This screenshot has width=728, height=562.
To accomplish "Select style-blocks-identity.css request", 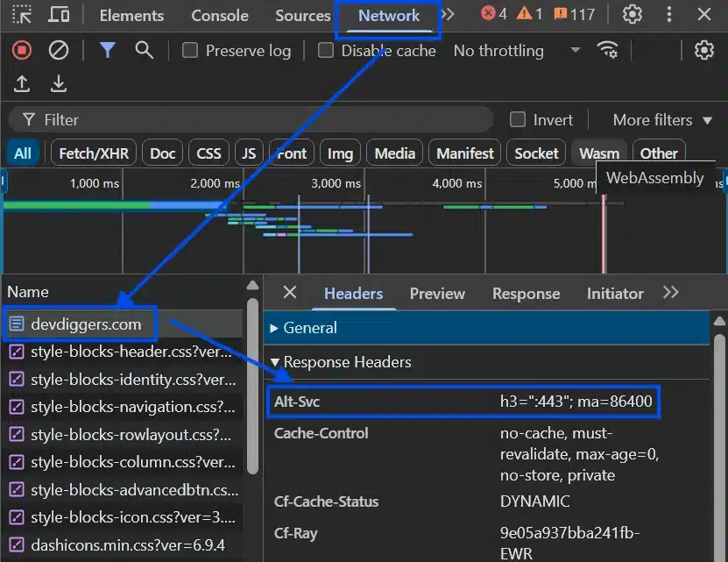I will coord(123,380).
